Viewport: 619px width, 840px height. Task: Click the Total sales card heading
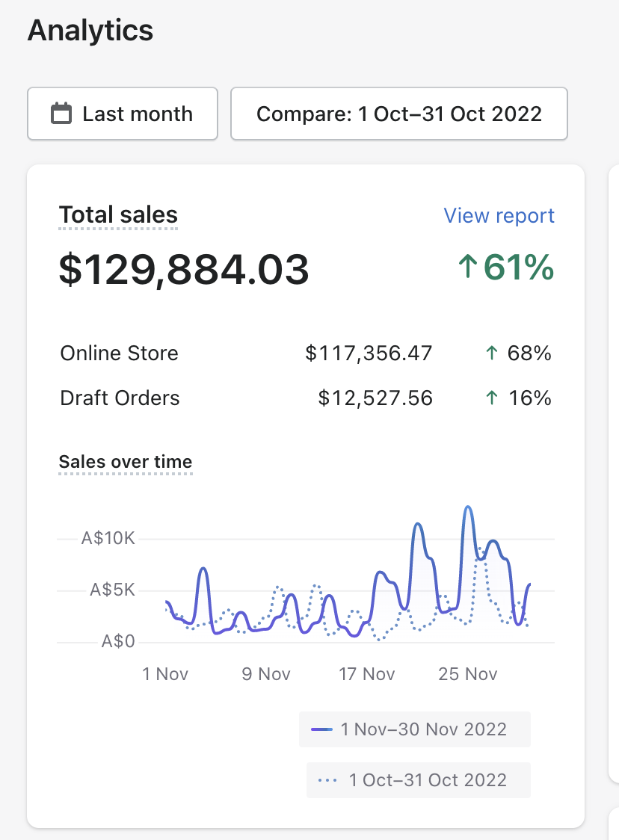[x=118, y=215]
